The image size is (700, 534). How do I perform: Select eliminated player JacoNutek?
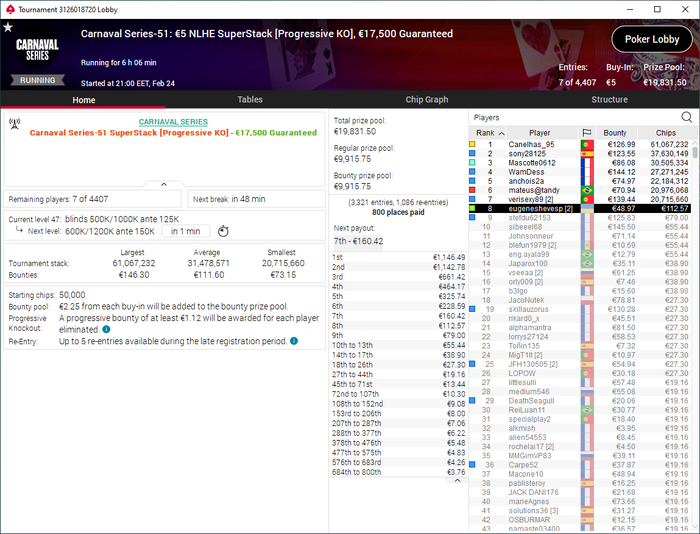click(x=580, y=300)
